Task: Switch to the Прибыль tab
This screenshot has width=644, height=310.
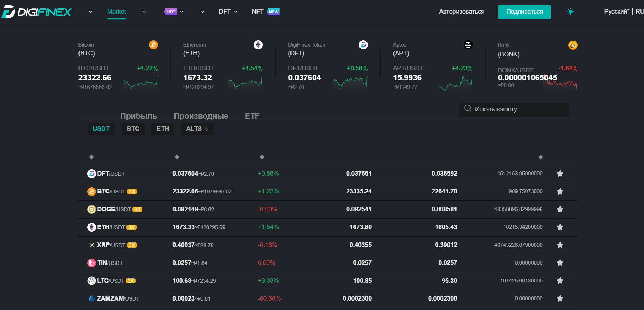Action: 139,116
